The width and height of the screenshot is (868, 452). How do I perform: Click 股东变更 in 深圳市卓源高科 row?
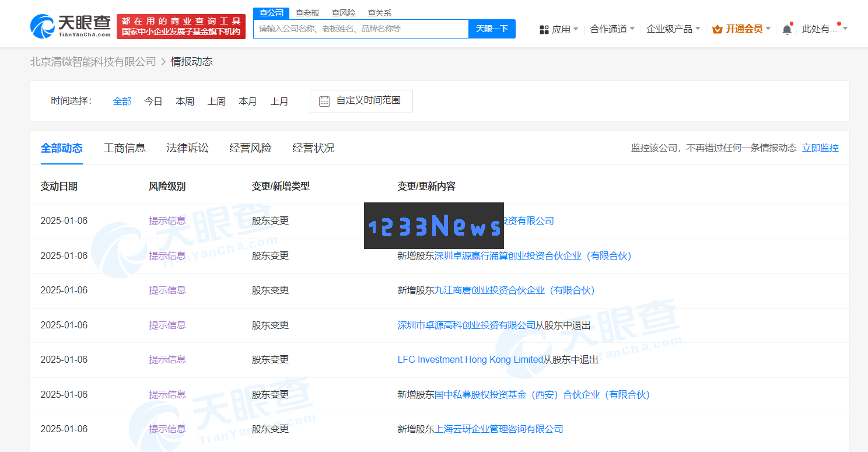point(271,325)
